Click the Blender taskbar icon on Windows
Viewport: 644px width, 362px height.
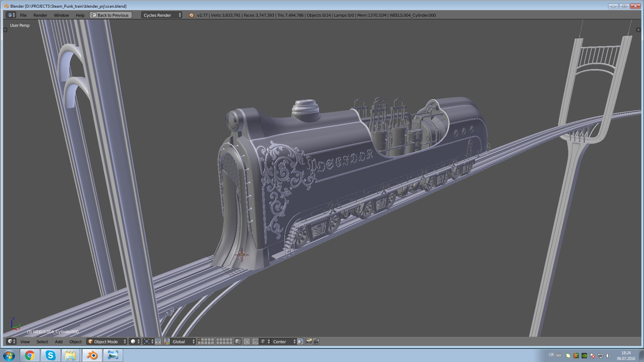[x=92, y=355]
